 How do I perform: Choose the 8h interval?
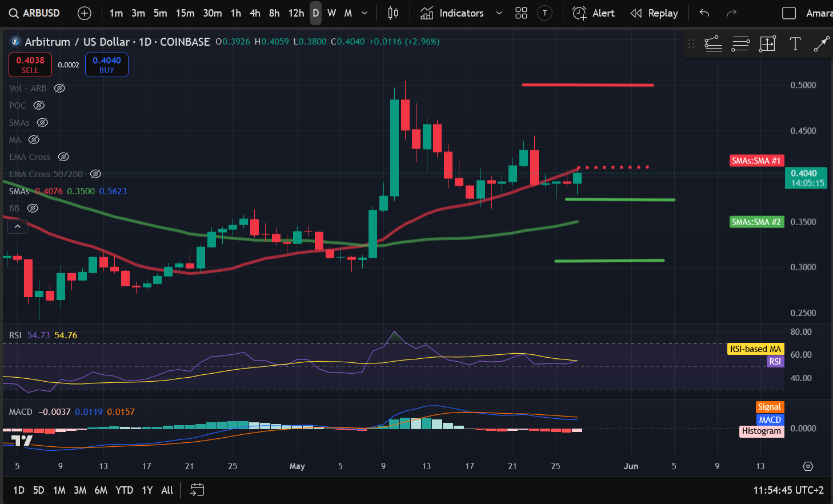pos(274,13)
